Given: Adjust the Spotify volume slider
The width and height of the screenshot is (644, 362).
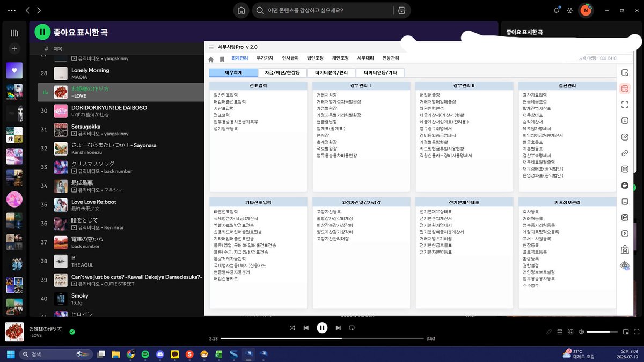Looking at the screenshot, I should [602, 332].
